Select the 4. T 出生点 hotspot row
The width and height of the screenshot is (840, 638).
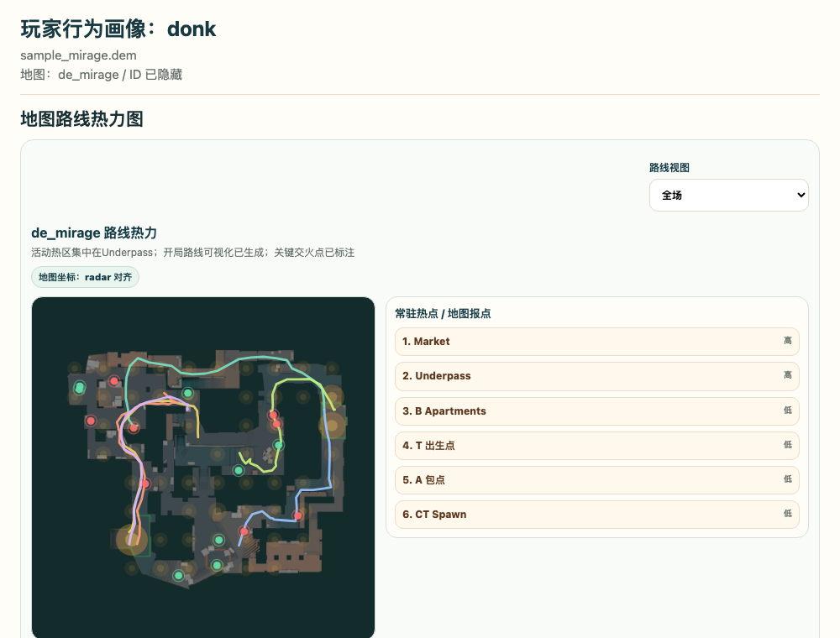(596, 445)
